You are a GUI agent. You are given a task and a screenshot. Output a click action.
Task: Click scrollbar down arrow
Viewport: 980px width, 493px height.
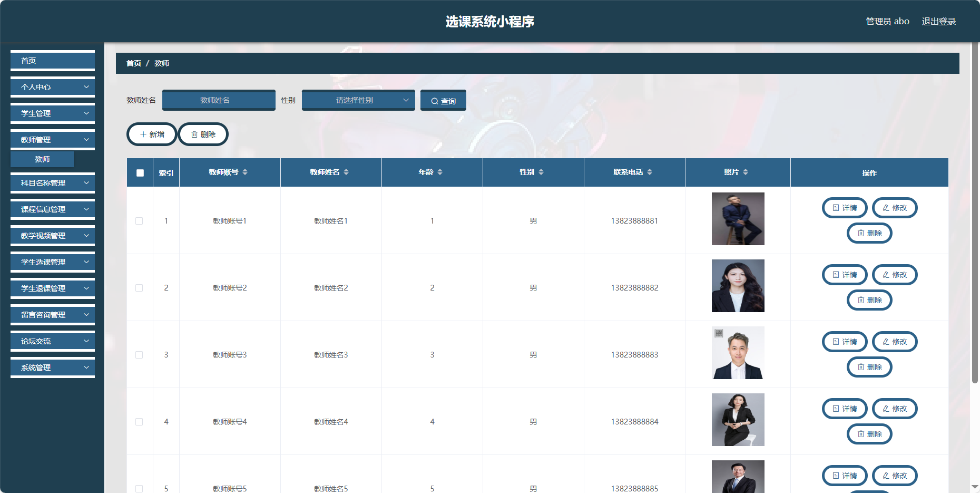(975, 487)
